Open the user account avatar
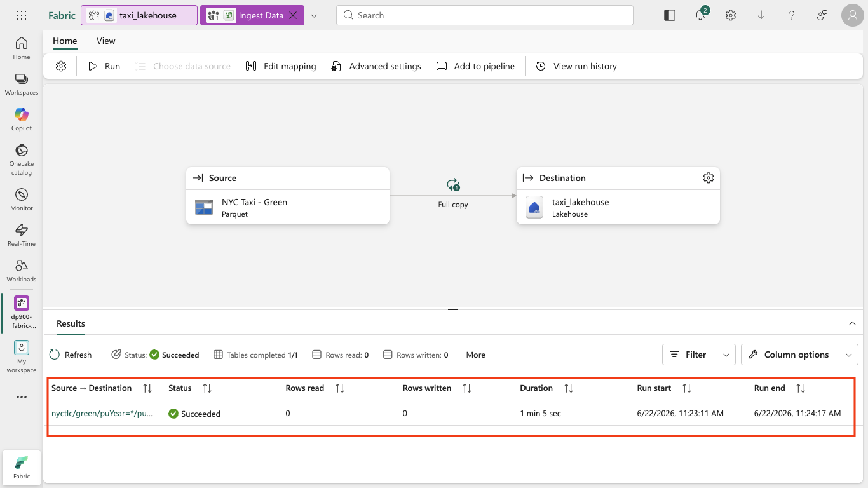The image size is (868, 488). pos(853,15)
